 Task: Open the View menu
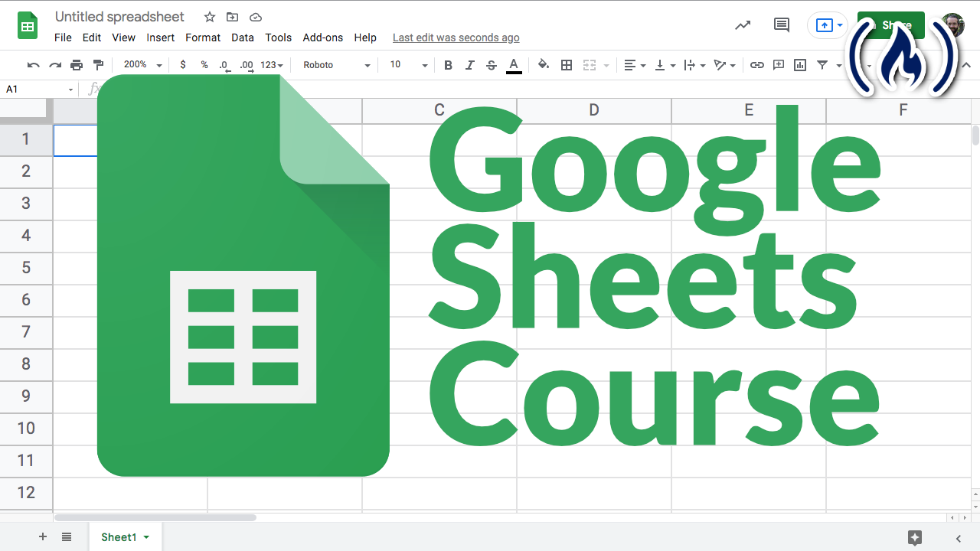[123, 37]
